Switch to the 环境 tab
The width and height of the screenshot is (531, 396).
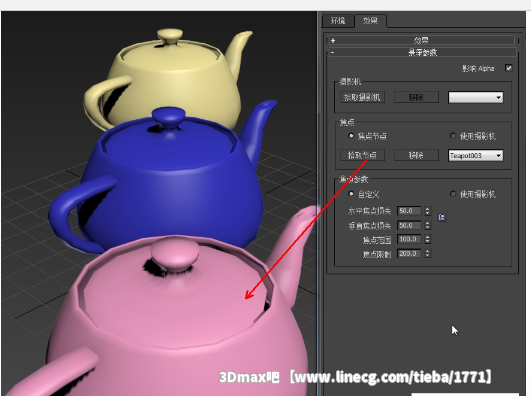[x=338, y=21]
